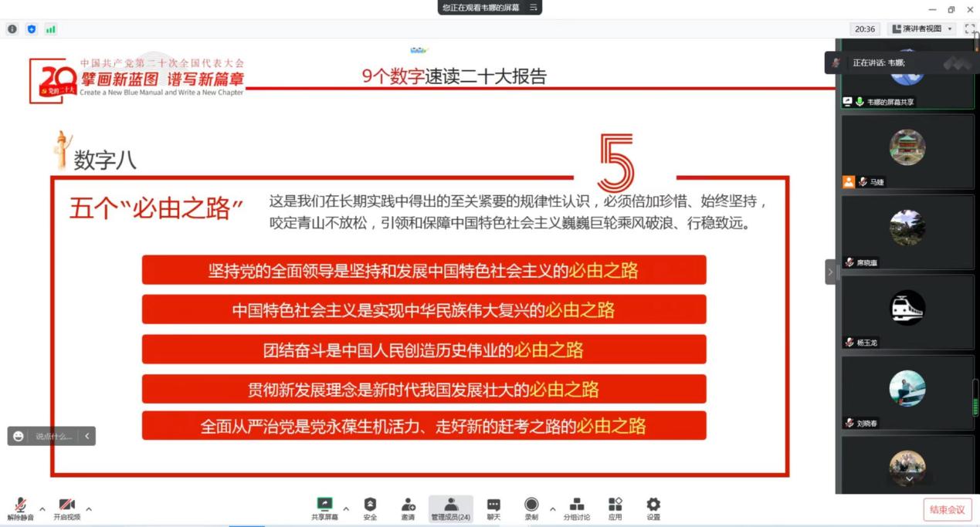Unmute microphone with 解除静音

point(20,508)
